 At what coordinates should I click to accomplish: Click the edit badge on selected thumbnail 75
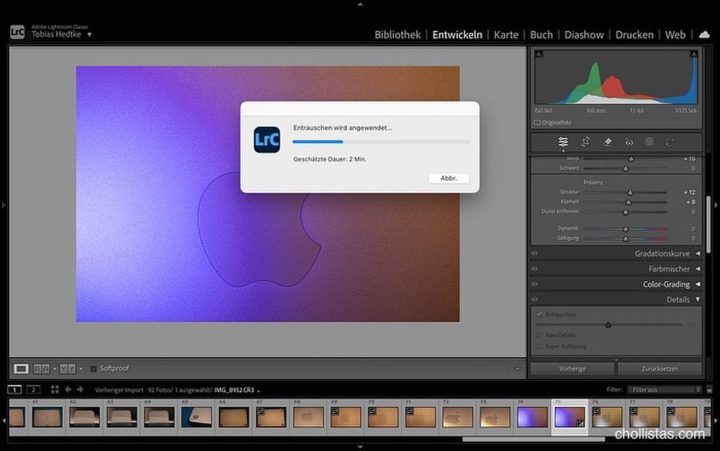[580, 422]
